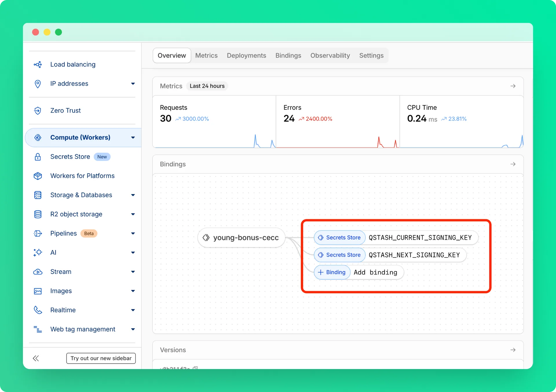Open Bindings panel via arrow icon
The height and width of the screenshot is (392, 556).
pyautogui.click(x=513, y=164)
